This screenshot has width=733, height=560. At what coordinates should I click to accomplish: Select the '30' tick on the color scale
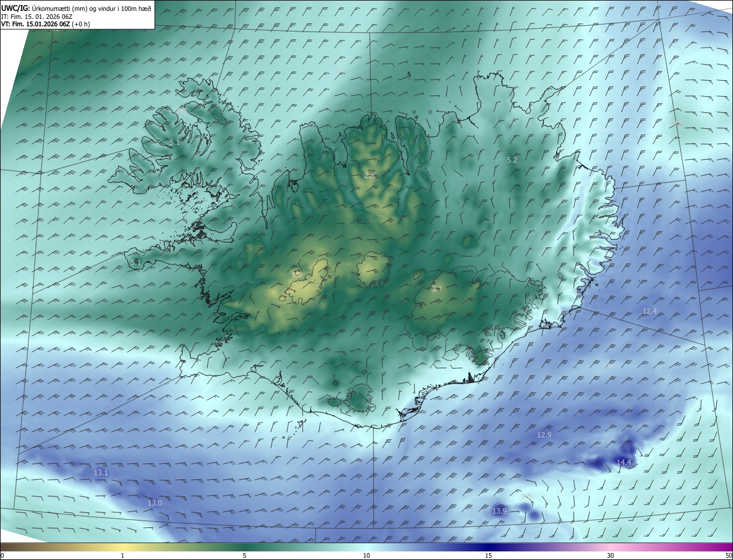(x=610, y=555)
